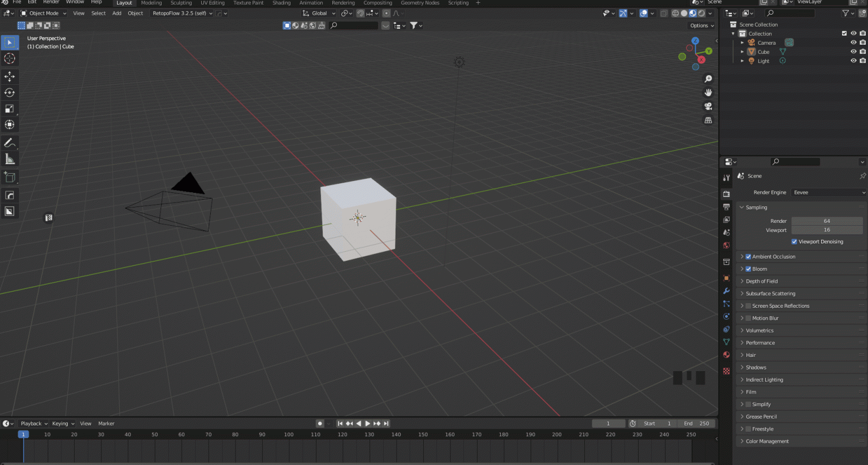Pick the Annotate tool
This screenshot has height=465, width=868.
(x=10, y=143)
